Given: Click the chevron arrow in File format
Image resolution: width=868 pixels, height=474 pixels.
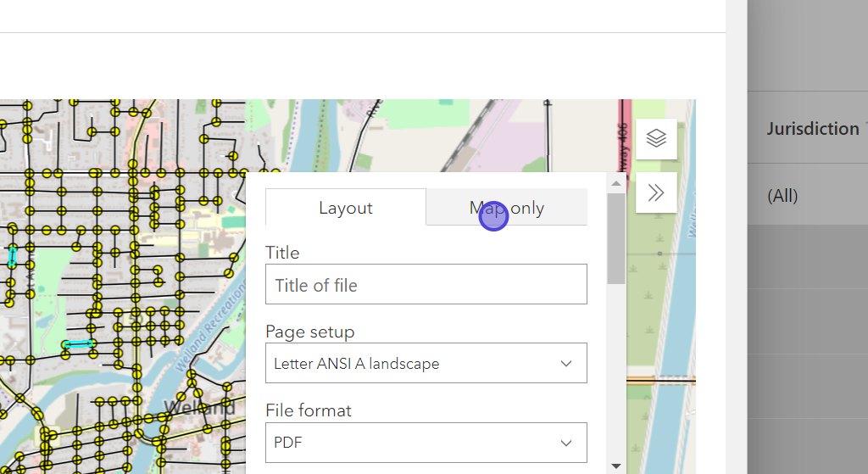Looking at the screenshot, I should (x=566, y=443).
